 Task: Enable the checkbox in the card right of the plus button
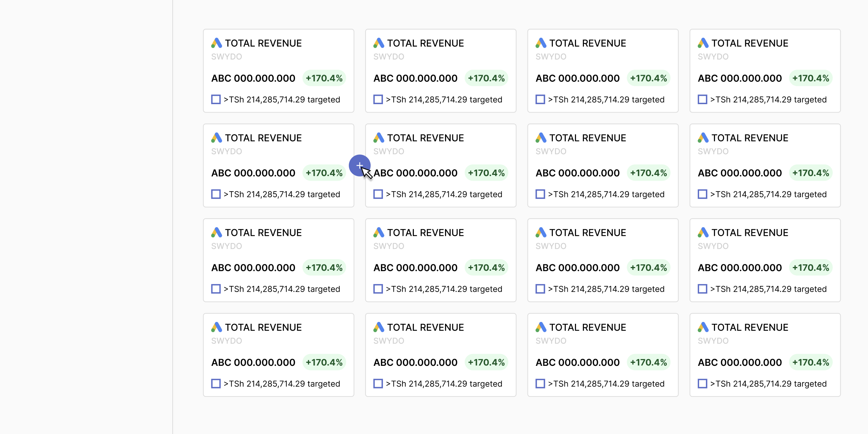tap(378, 194)
